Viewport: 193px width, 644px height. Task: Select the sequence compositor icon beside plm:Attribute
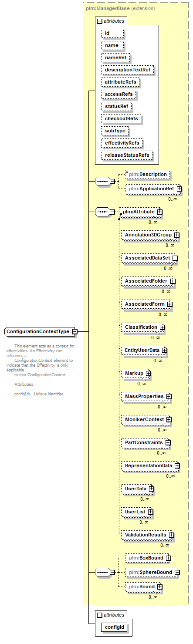(102, 212)
